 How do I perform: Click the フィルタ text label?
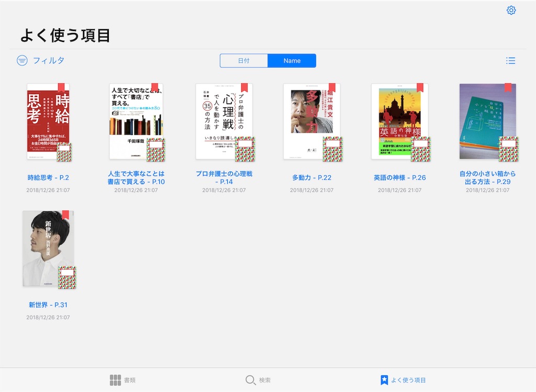pyautogui.click(x=49, y=61)
